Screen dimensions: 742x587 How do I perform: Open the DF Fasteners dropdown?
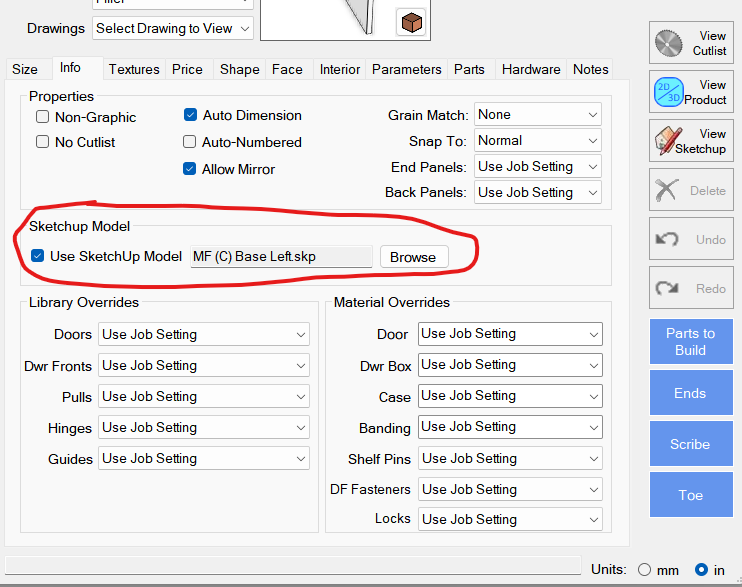pos(510,489)
